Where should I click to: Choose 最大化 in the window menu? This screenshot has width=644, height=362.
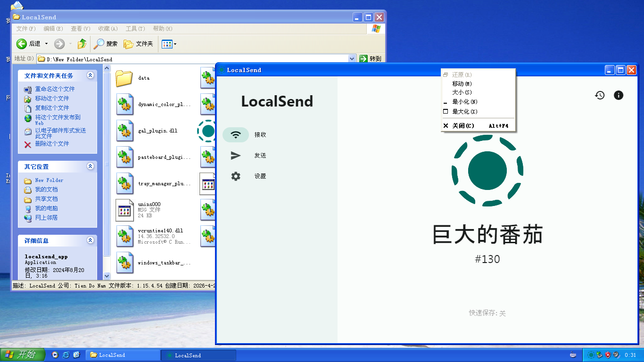pyautogui.click(x=464, y=112)
